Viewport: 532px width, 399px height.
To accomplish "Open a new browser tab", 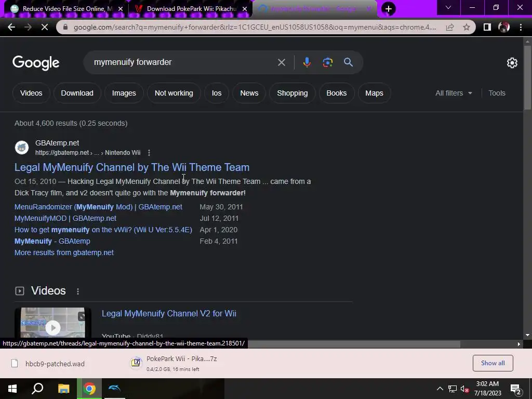I will pos(389,9).
